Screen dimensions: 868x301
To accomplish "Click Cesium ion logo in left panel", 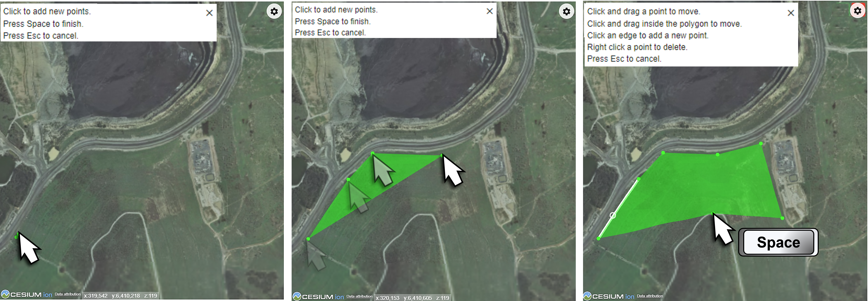I will (27, 295).
